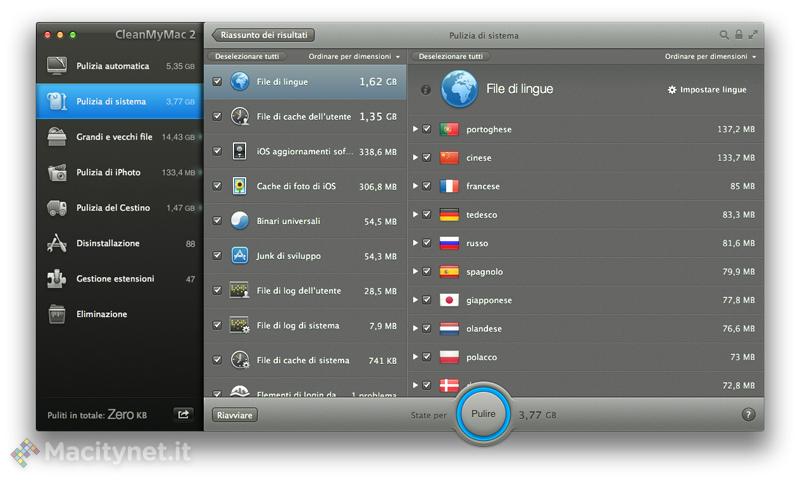
Task: Click the Disinstallazione app icon
Action: tap(57, 243)
